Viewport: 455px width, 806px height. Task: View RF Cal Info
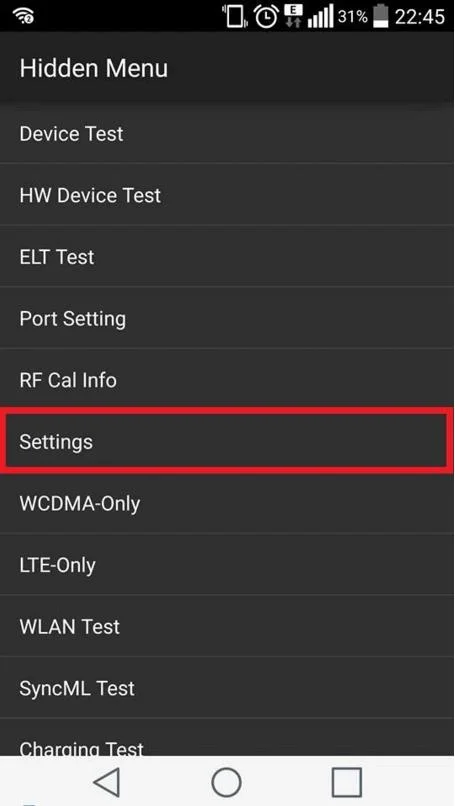pos(227,379)
